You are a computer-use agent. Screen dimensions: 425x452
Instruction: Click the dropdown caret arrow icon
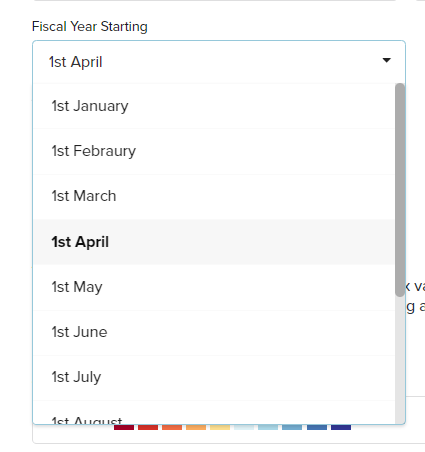(x=386, y=60)
